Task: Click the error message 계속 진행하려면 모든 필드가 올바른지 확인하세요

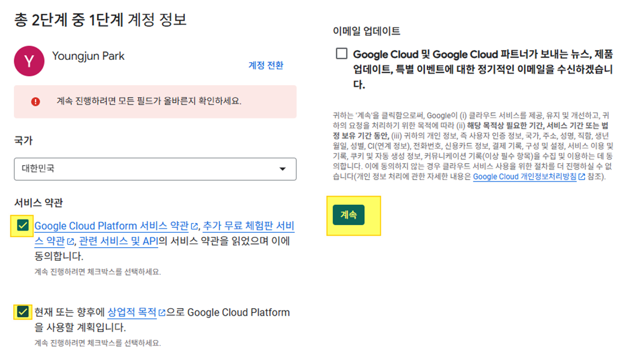Action: [149, 101]
